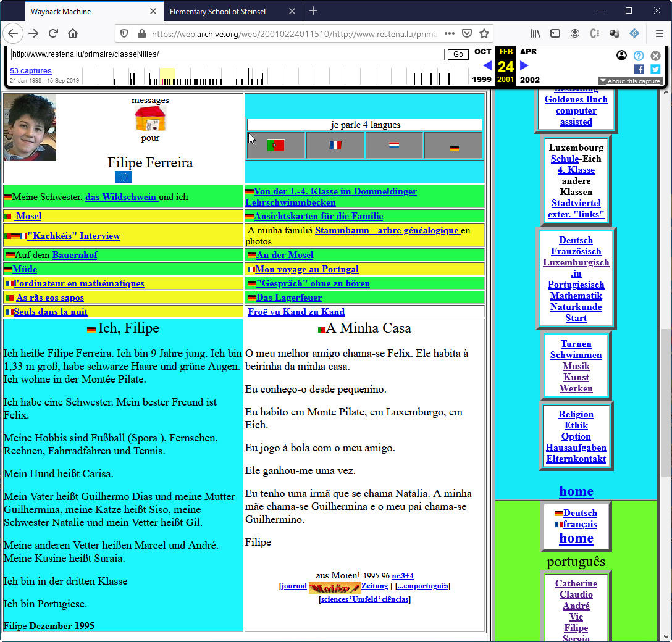Select the Portuguese flag language button
Viewport: 672px width, 642px height.
tap(275, 145)
